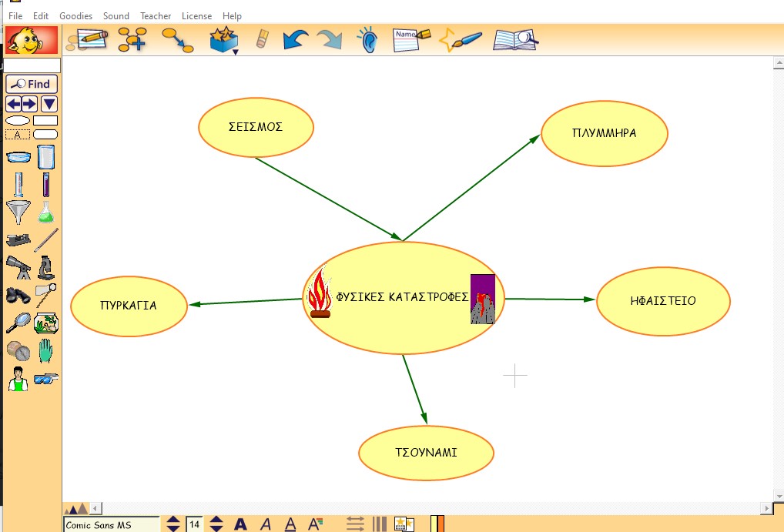Click the Listen ear icon
The width and height of the screenshot is (784, 532).
click(368, 39)
